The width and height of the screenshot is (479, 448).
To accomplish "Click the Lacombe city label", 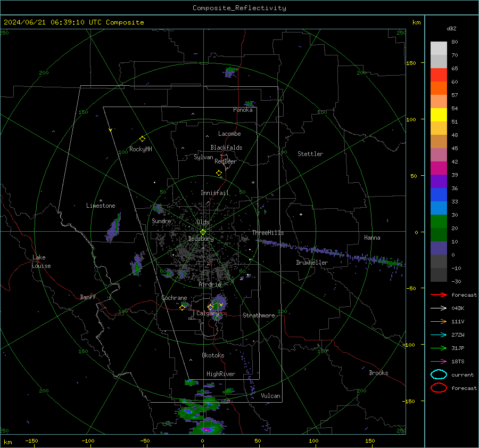I will coord(229,134).
